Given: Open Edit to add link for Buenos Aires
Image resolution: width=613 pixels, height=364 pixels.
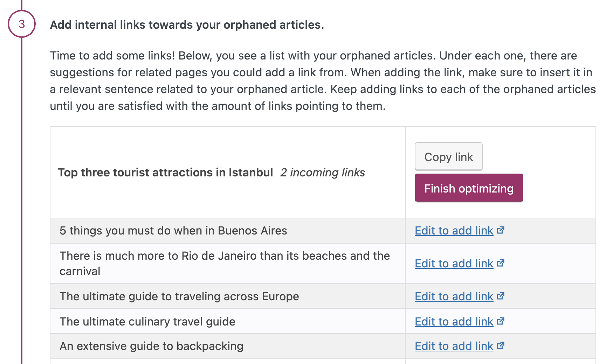Looking at the screenshot, I should pos(454,231).
